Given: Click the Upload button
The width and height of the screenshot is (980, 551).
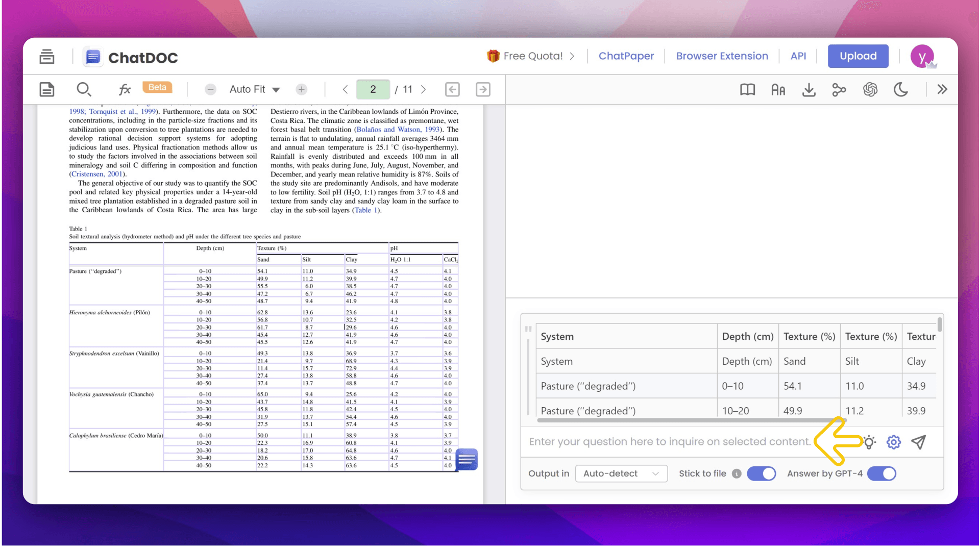Looking at the screenshot, I should coord(858,57).
